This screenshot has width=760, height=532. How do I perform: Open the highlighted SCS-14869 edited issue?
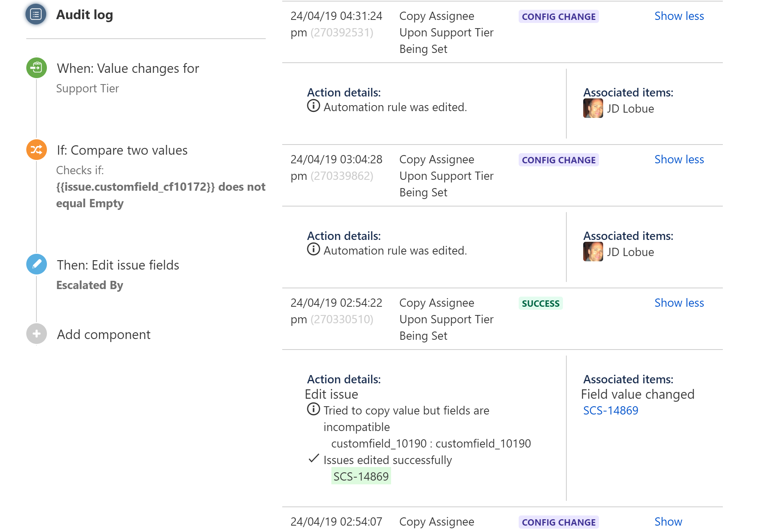click(x=361, y=476)
